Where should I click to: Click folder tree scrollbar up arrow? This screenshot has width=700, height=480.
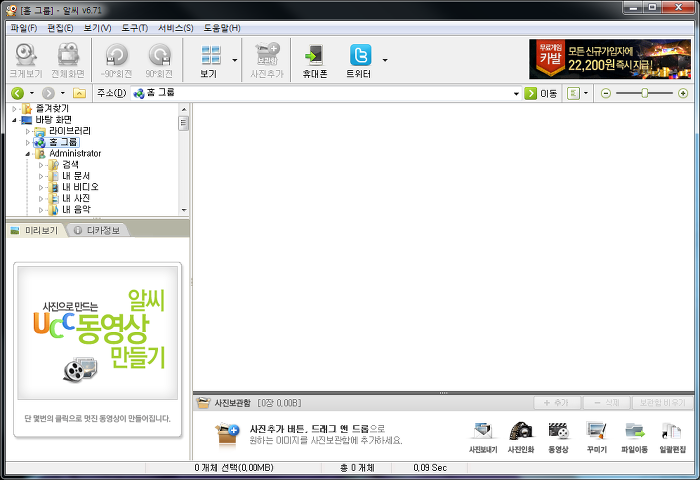click(x=183, y=109)
